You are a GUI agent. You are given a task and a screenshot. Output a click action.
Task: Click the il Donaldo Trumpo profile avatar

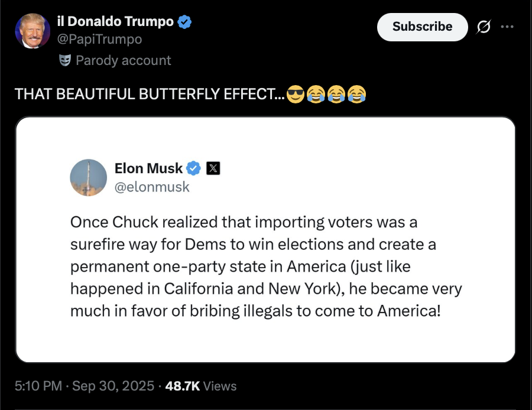click(x=33, y=31)
